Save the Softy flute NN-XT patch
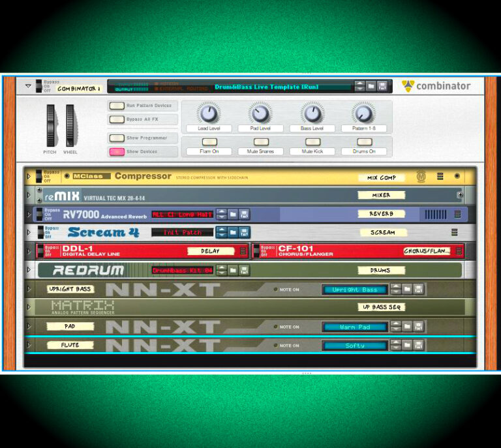Screen dimensions: 501x448 418,345
